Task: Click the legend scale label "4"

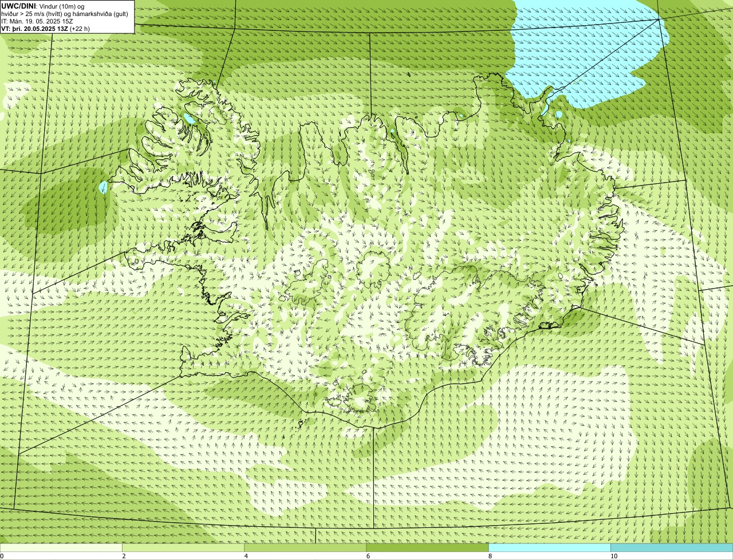Action: 246,556
